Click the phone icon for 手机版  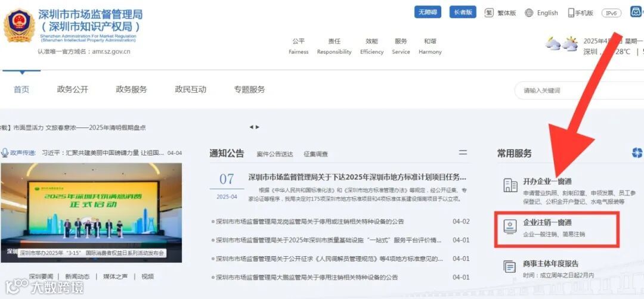click(x=571, y=13)
